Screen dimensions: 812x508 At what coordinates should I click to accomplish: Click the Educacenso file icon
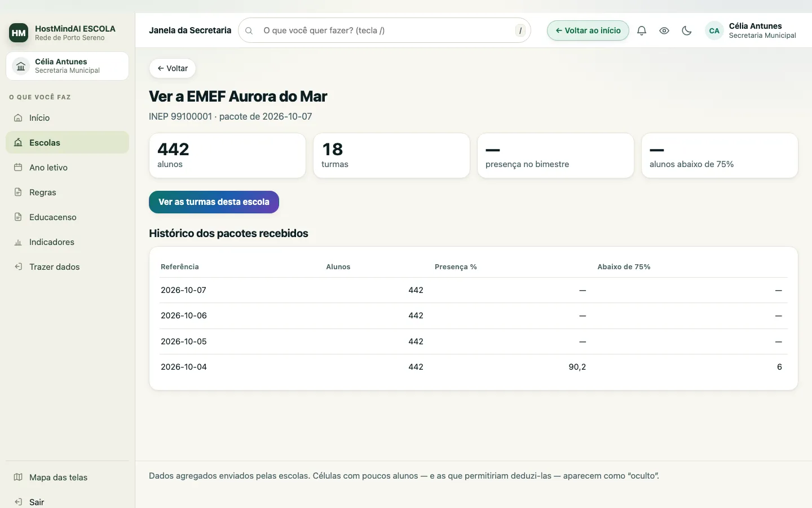[x=18, y=217]
